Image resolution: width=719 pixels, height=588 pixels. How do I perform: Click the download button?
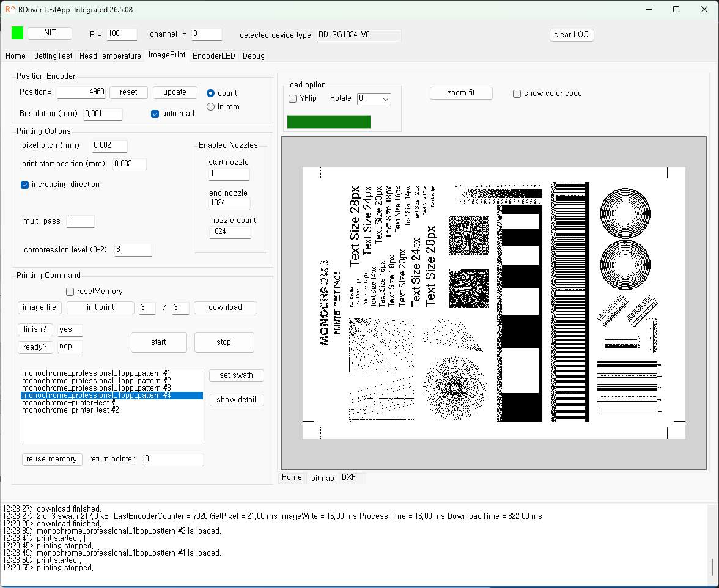click(x=225, y=307)
